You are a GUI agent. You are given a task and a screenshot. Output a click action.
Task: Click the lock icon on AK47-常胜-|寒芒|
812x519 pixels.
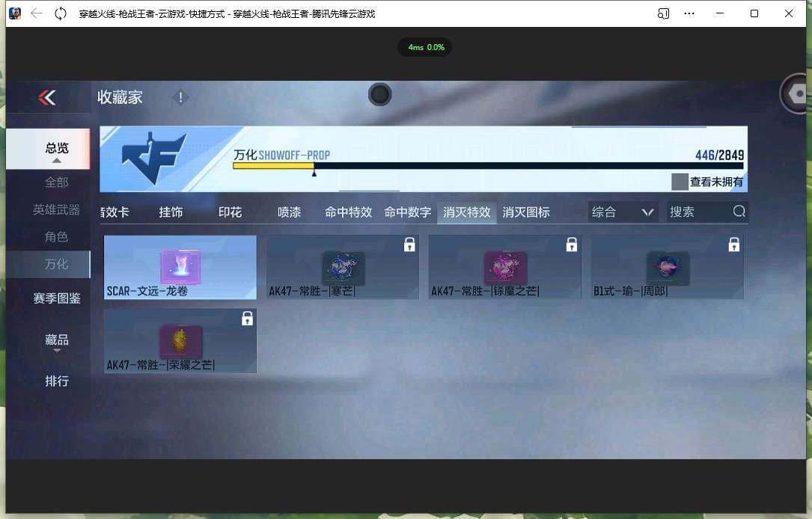[x=409, y=245]
